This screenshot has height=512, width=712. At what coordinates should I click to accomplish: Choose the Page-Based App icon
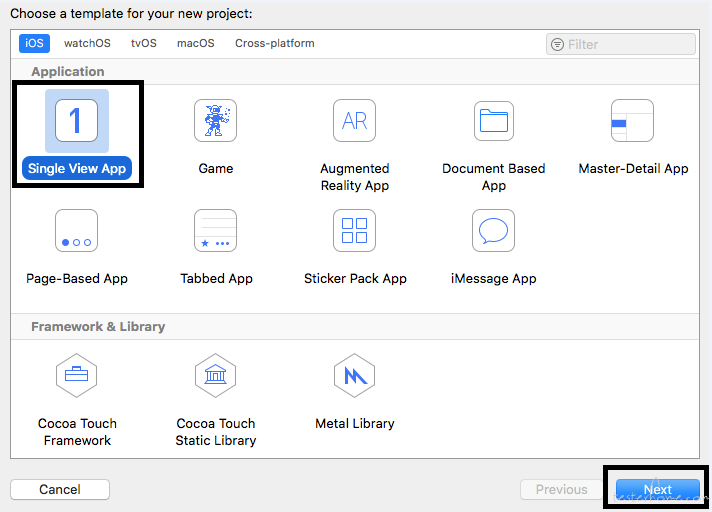pyautogui.click(x=76, y=231)
